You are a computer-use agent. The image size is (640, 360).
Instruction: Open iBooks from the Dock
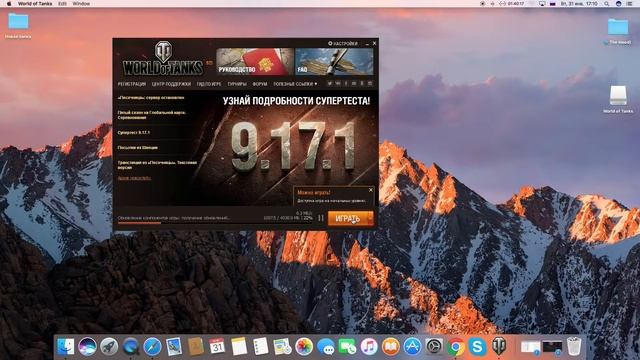point(391,347)
